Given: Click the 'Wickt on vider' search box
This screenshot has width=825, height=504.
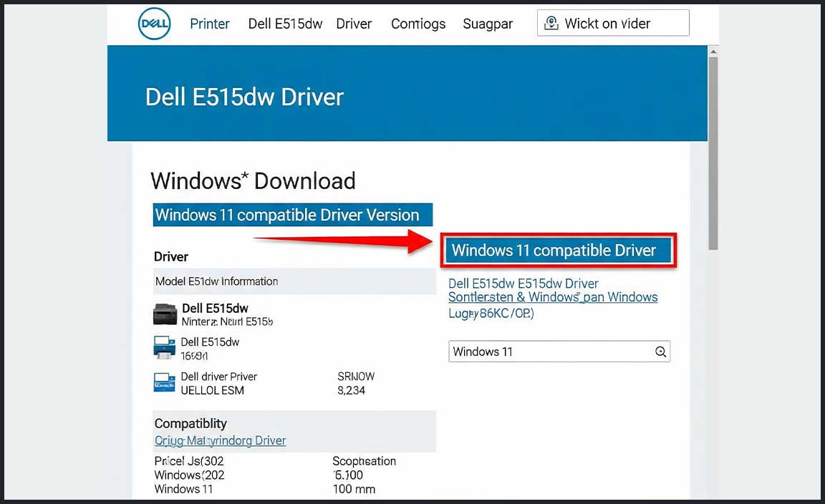Looking at the screenshot, I should click(613, 23).
